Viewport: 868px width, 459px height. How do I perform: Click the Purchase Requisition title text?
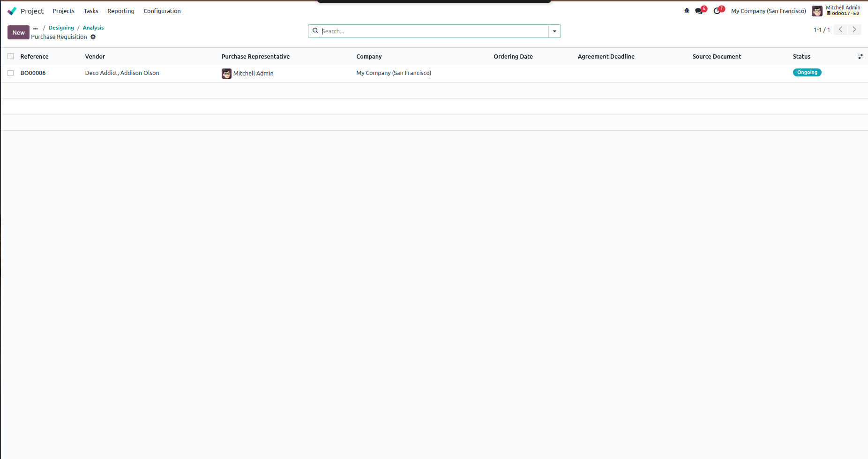59,37
